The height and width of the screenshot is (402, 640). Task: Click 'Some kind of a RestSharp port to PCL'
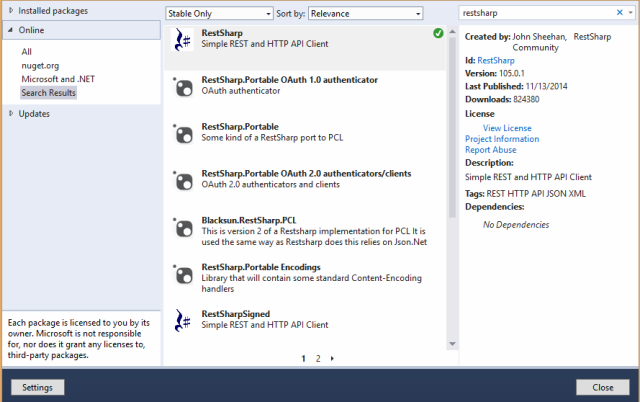point(272,138)
